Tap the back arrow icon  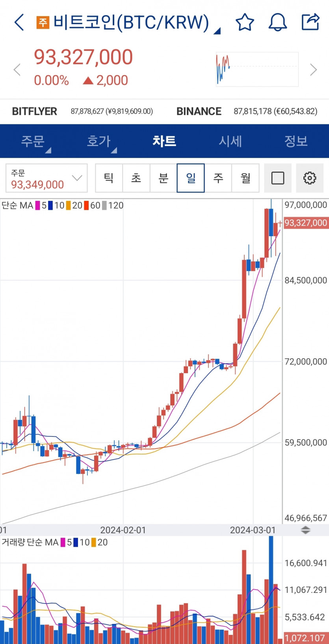(19, 22)
